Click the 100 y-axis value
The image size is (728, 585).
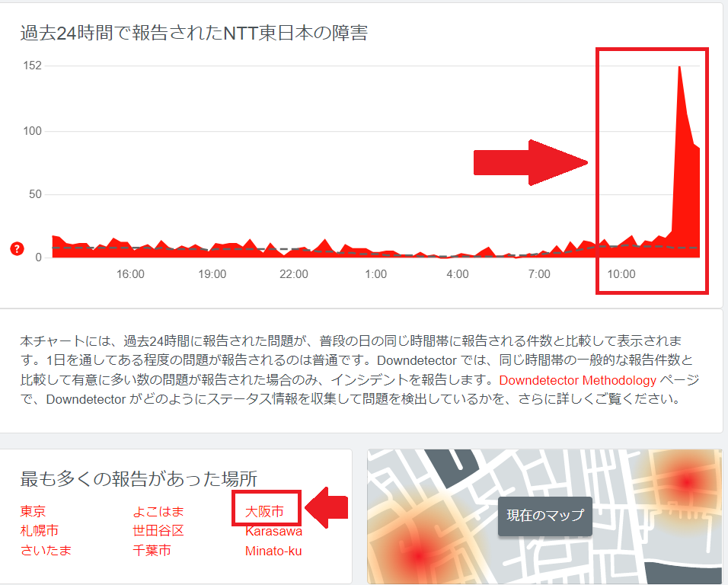click(x=33, y=131)
